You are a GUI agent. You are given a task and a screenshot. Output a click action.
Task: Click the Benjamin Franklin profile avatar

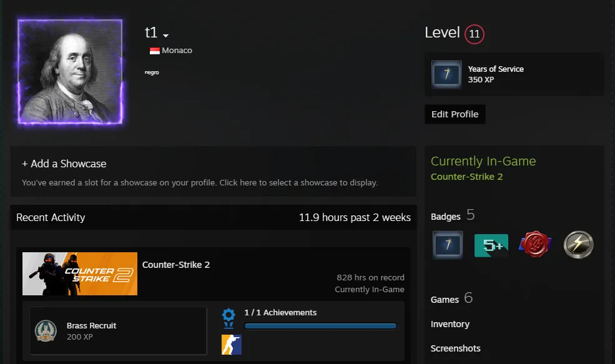tap(70, 71)
